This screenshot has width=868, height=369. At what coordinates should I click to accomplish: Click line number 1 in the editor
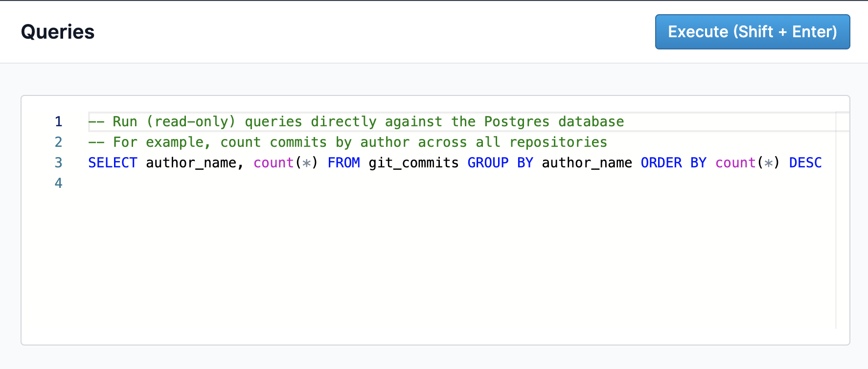58,121
